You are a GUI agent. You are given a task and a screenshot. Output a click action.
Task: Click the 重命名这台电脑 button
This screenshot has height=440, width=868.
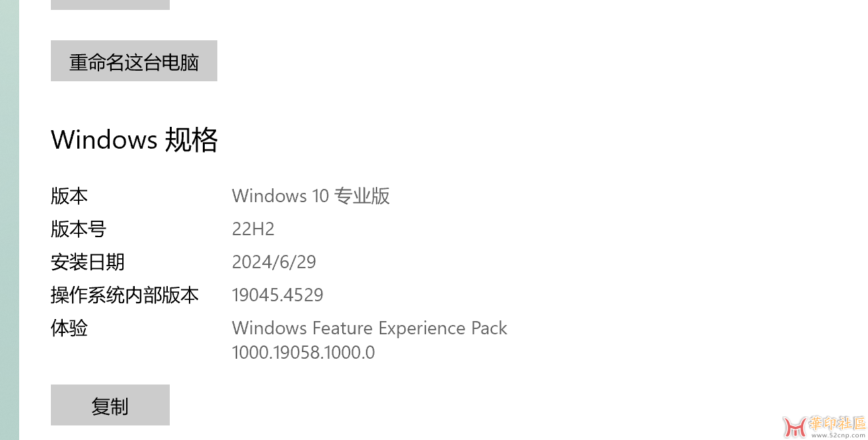[134, 61]
